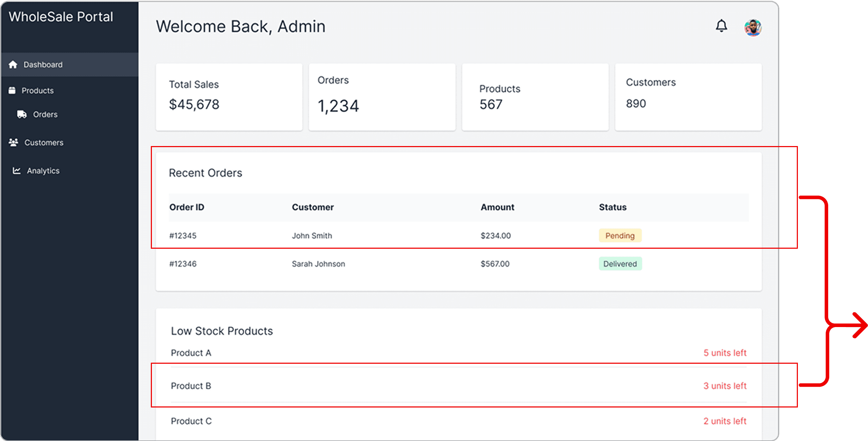Screen dimensions: 868x441
Task: Click the Products box icon
Action: 12,91
